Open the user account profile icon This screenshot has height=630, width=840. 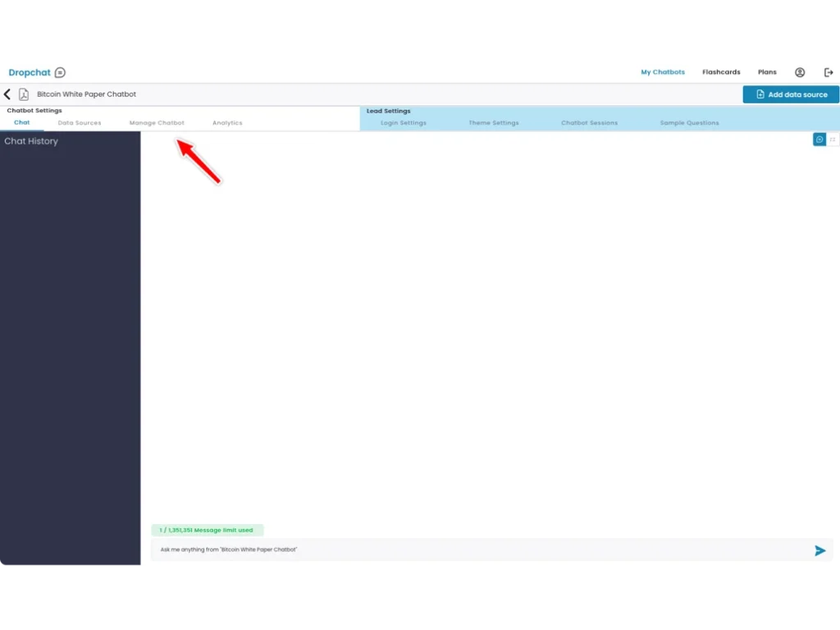pyautogui.click(x=799, y=72)
